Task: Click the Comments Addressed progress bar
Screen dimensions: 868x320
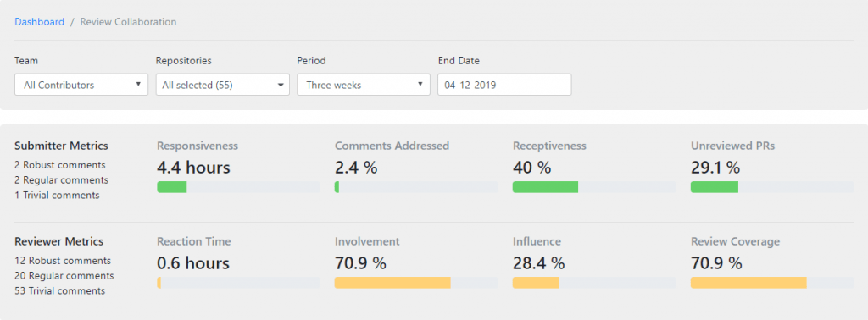Action: (416, 187)
